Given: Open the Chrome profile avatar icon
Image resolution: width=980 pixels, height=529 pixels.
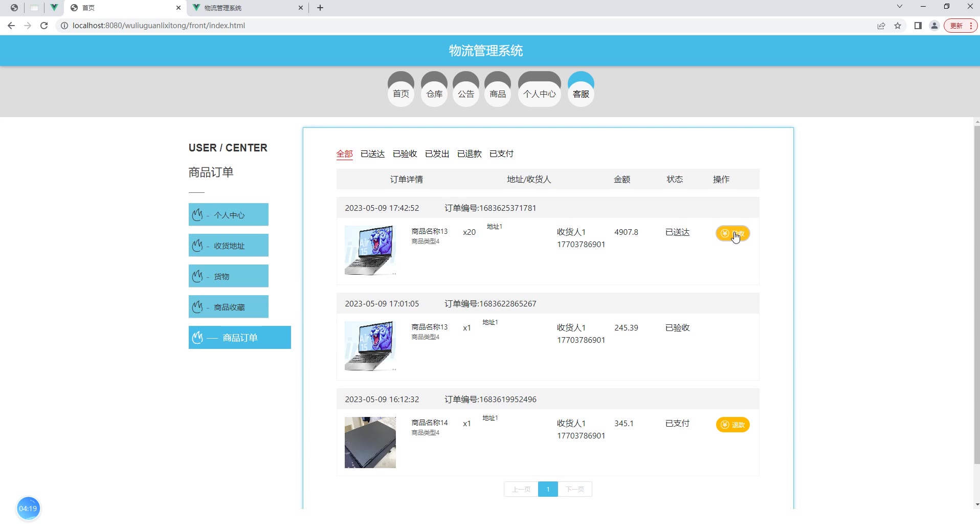Looking at the screenshot, I should (x=934, y=26).
